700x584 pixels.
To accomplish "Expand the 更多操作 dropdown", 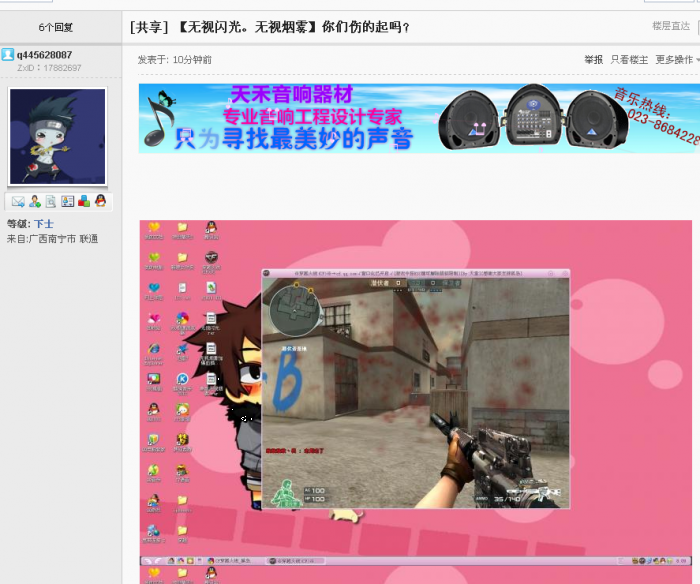I will (676, 59).
